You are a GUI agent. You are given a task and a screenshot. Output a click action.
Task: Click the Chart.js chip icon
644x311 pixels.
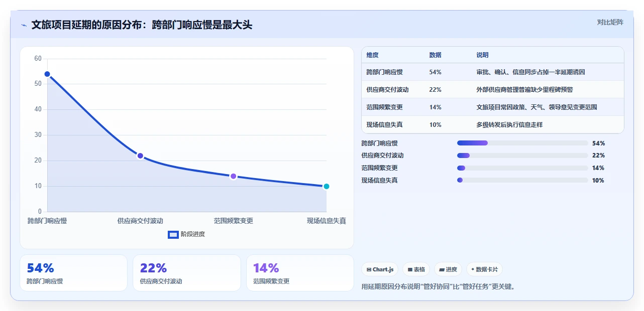tap(369, 269)
